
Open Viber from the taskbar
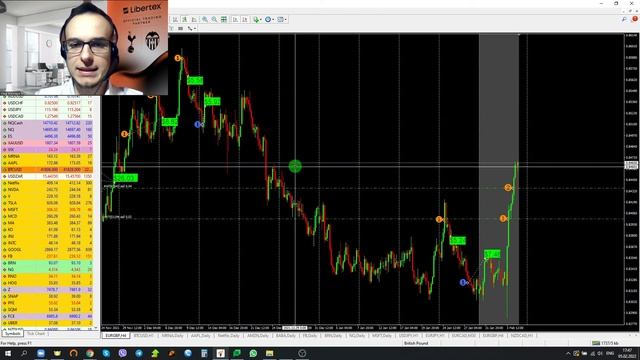click(x=122, y=353)
